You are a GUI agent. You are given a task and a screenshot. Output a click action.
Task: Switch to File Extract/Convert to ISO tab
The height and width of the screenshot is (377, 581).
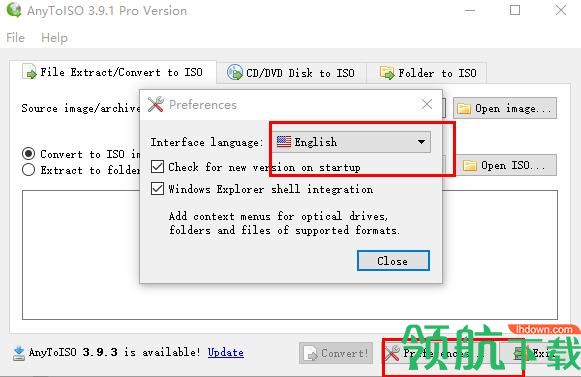[113, 72]
